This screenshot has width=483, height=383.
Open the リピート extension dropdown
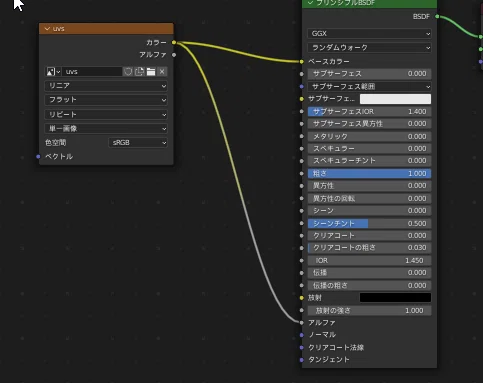pos(106,115)
